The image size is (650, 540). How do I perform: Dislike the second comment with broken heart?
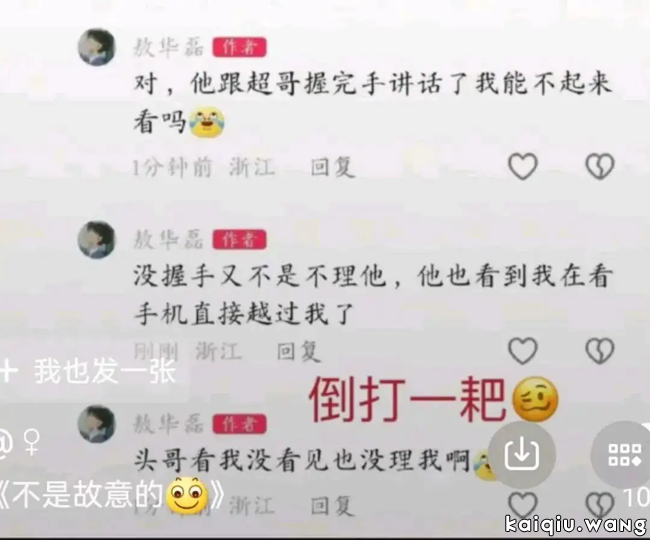599,351
